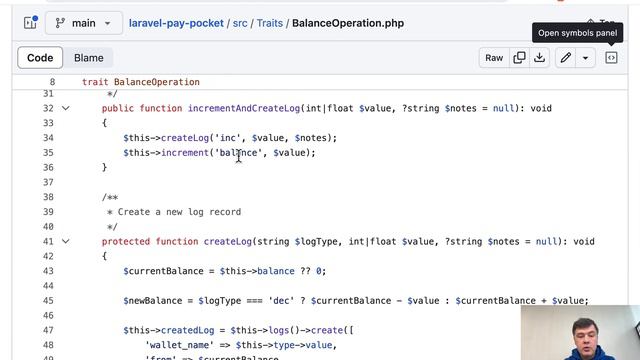Image resolution: width=640 pixels, height=360 pixels.
Task: Copy raw file contents icon
Action: [519, 58]
